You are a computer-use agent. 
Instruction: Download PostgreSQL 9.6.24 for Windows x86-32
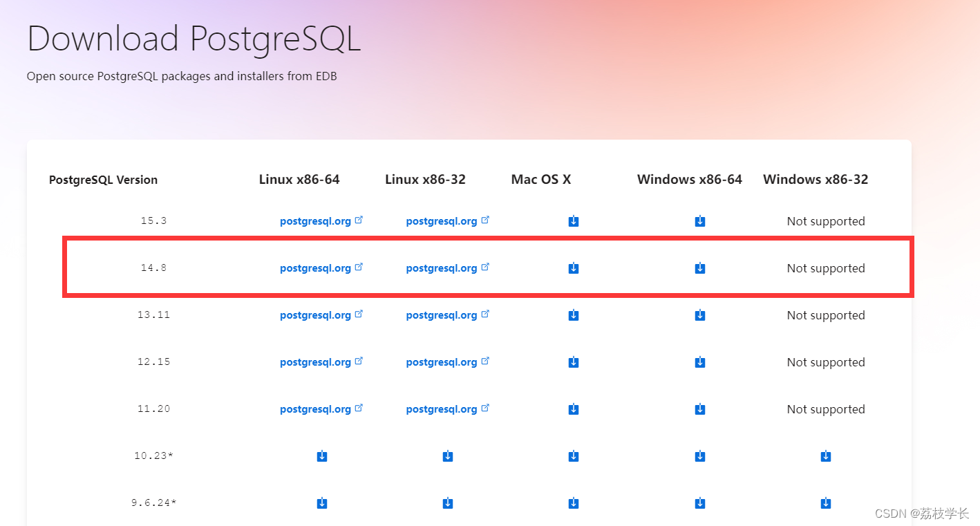click(x=826, y=503)
